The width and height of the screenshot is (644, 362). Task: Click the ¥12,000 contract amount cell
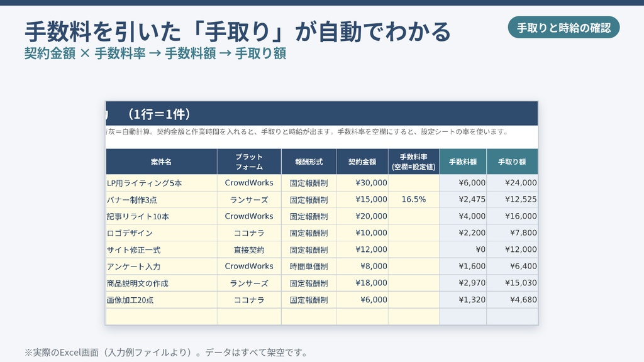[362, 250]
